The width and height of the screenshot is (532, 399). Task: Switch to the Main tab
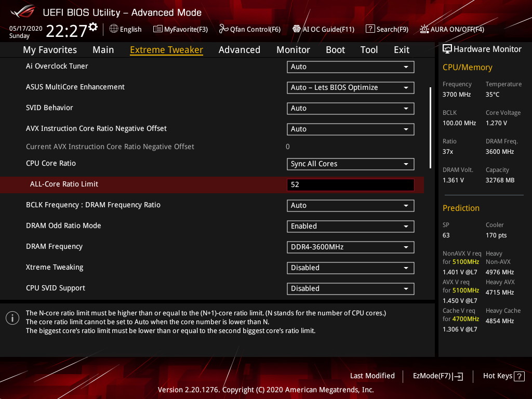click(x=103, y=50)
